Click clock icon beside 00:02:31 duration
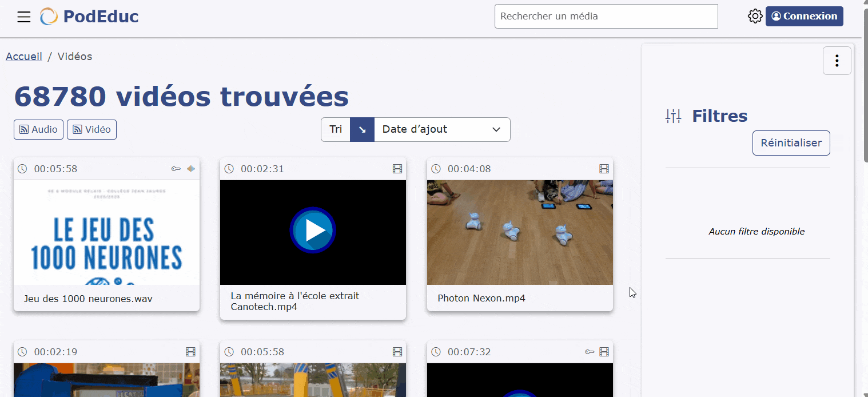This screenshot has height=397, width=868. [229, 169]
